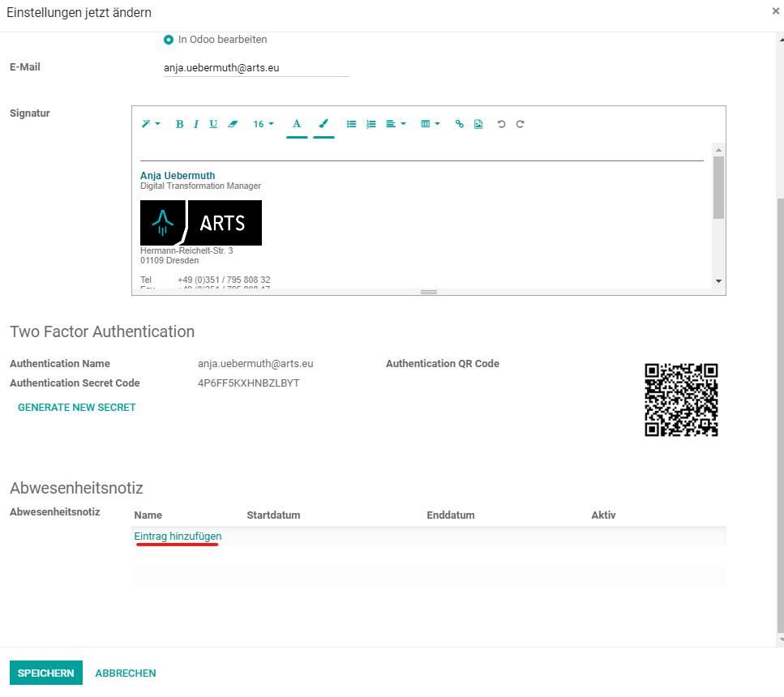
Task: Click the signature scrollbar up arrow
Action: [x=718, y=150]
